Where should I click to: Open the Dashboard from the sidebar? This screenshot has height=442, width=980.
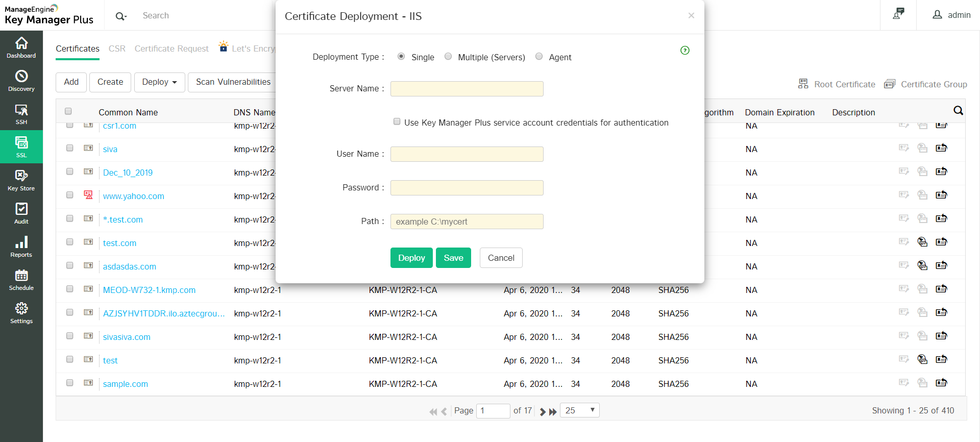[x=21, y=47]
